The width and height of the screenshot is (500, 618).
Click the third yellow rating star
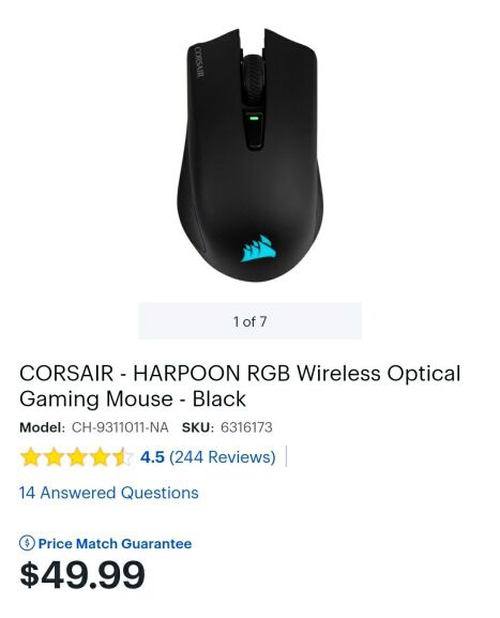tap(77, 457)
